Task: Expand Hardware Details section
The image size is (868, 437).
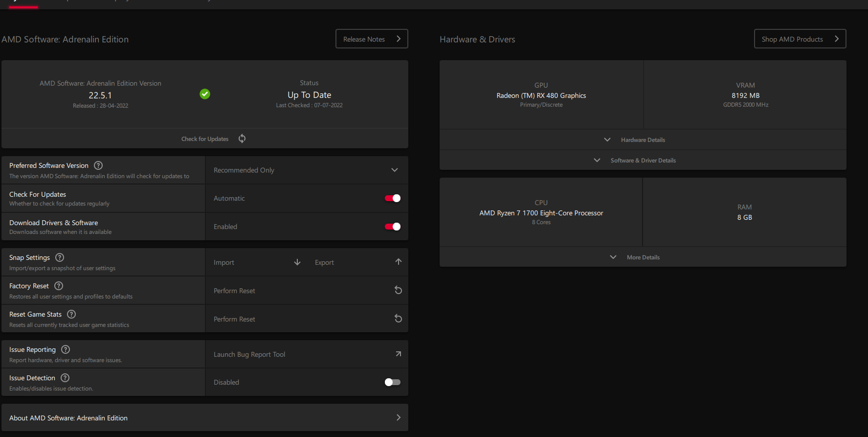Action: pos(643,139)
